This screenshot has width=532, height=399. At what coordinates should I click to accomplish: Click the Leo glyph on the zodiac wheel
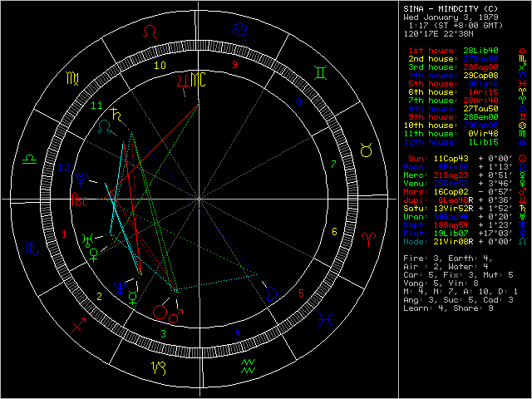point(150,32)
